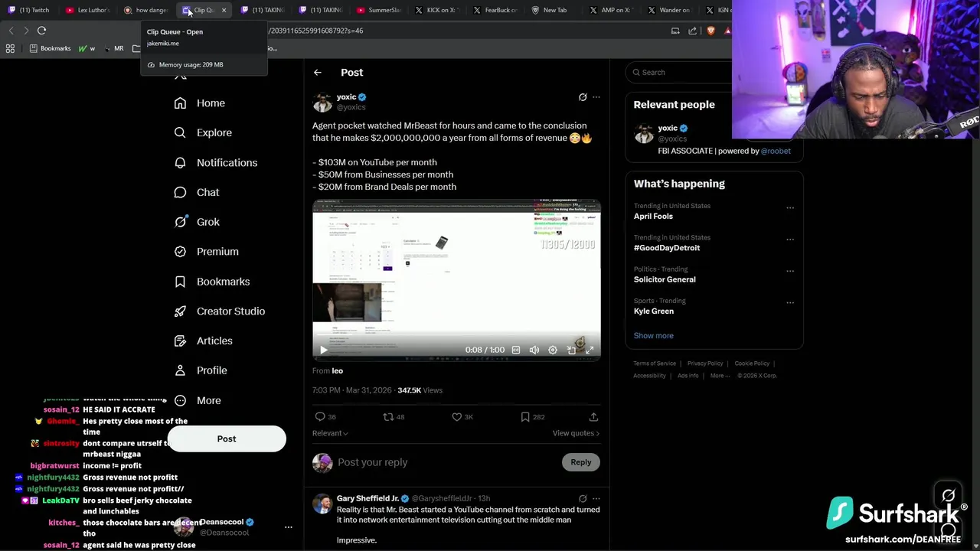Click the Brave shields icon
This screenshot has width=980, height=551.
pos(711,31)
